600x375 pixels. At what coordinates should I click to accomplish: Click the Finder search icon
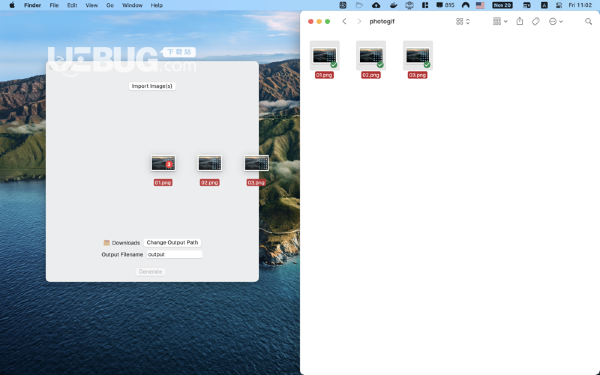[589, 21]
